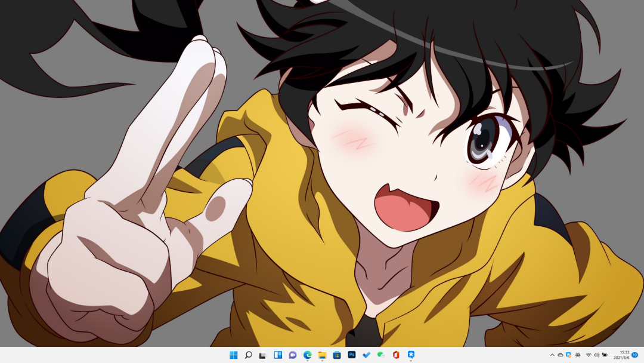Screen dimensions: 644x363
Task: Switch to Microsoft Edge browser
Action: (307, 355)
